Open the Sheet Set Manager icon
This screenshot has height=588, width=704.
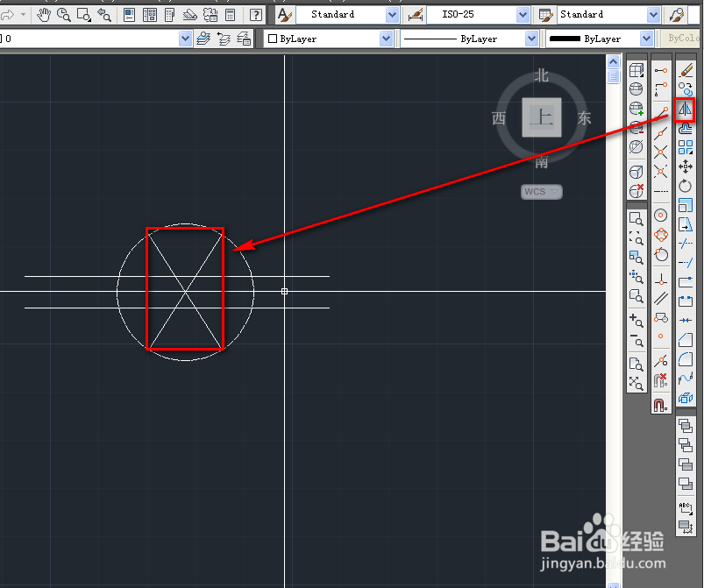pos(190,15)
